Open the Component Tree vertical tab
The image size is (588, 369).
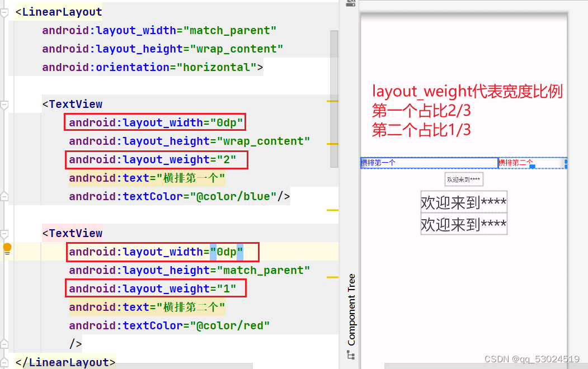(x=351, y=309)
